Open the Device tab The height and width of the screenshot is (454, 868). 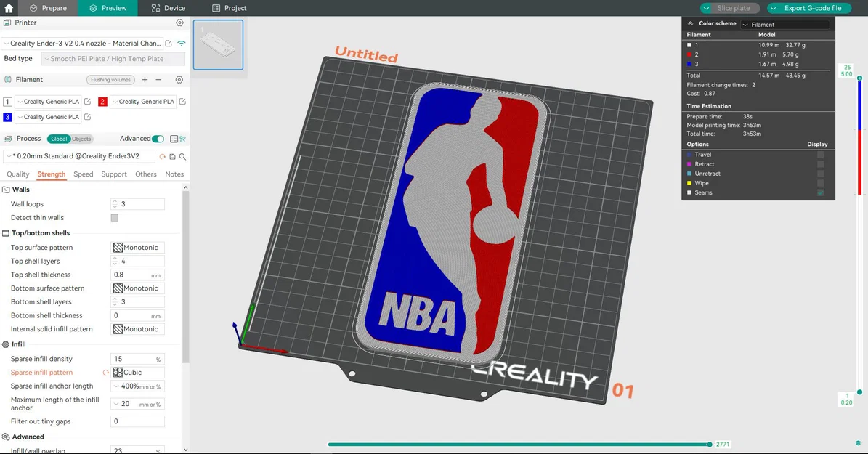169,8
